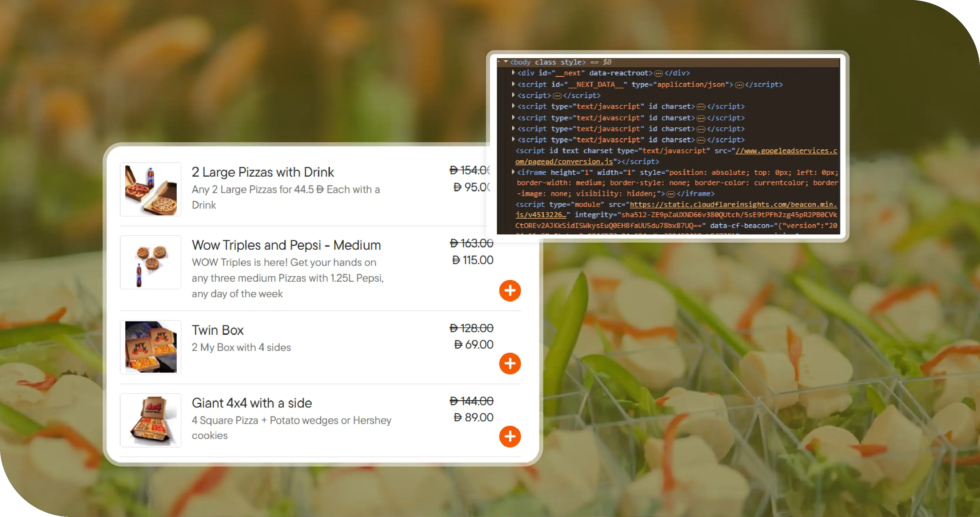Click the struck-through 128.00 price
Image resolution: width=980 pixels, height=517 pixels.
pos(471,328)
